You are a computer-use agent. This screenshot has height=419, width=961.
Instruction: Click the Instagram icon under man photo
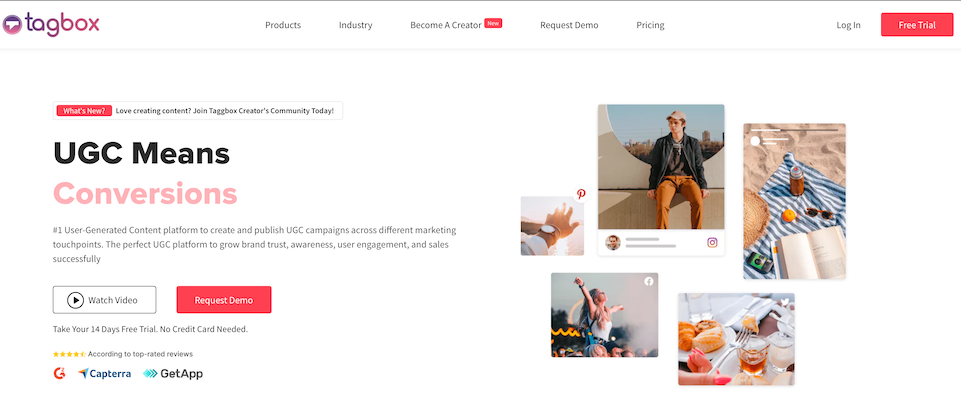712,242
